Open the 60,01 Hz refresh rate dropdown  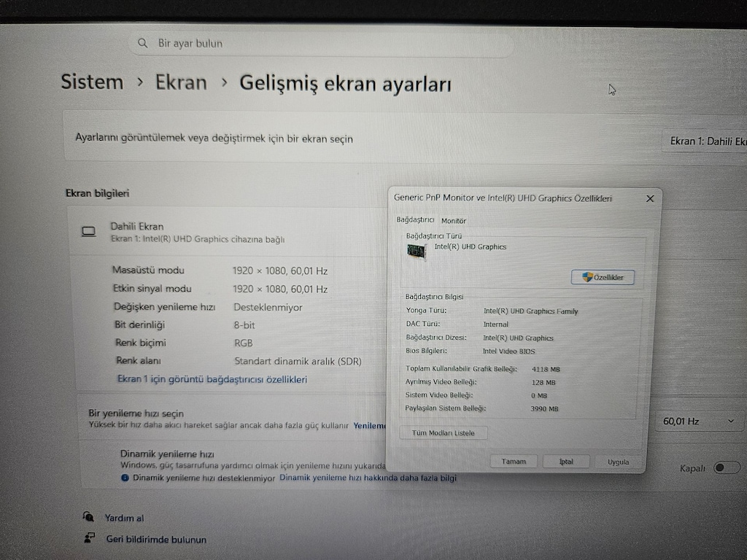tap(699, 421)
